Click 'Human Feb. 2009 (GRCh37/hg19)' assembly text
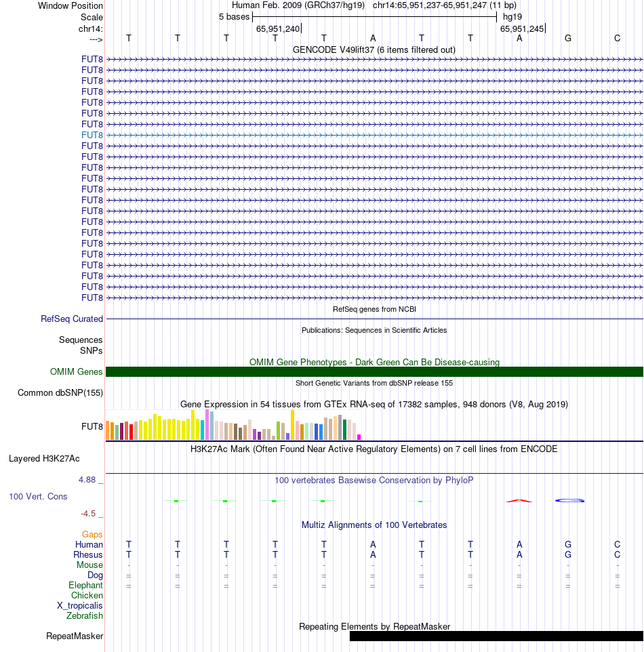Screen dimensions: 644x652 298,5
